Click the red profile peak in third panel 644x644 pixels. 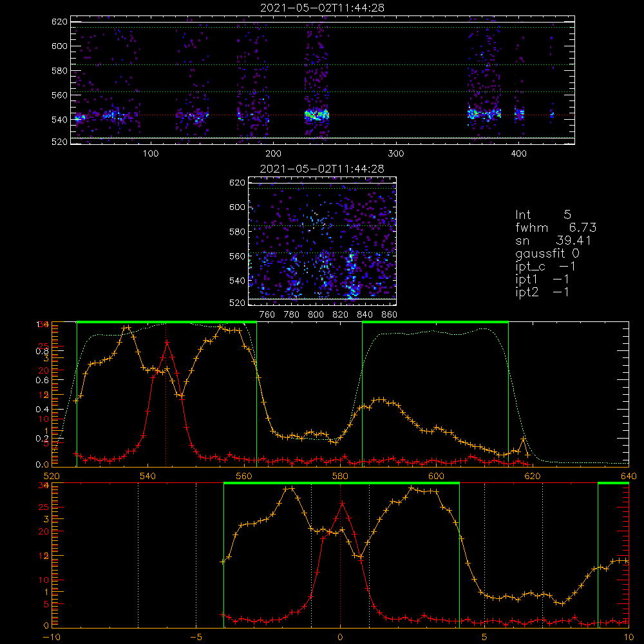167,341
